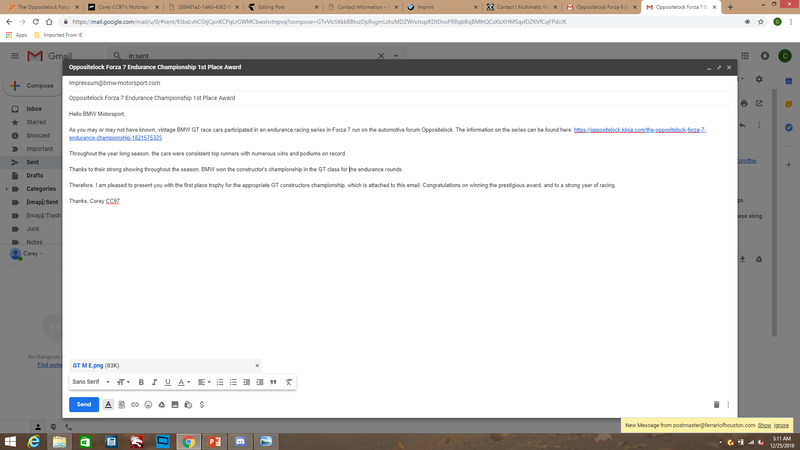Open Gmail settings gear

coord(759,79)
